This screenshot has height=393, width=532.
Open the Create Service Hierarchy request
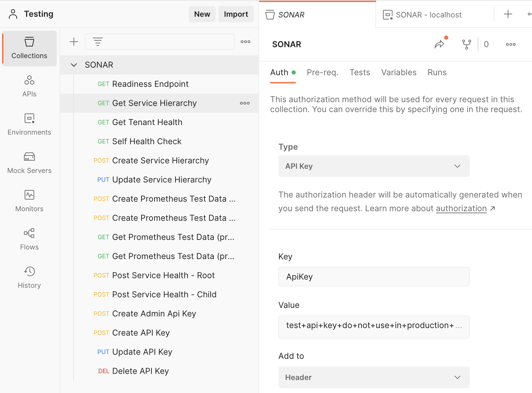(159, 161)
